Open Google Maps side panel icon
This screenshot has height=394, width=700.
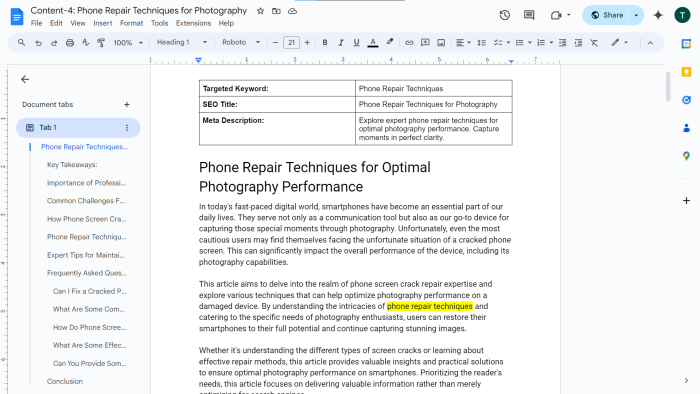(686, 156)
